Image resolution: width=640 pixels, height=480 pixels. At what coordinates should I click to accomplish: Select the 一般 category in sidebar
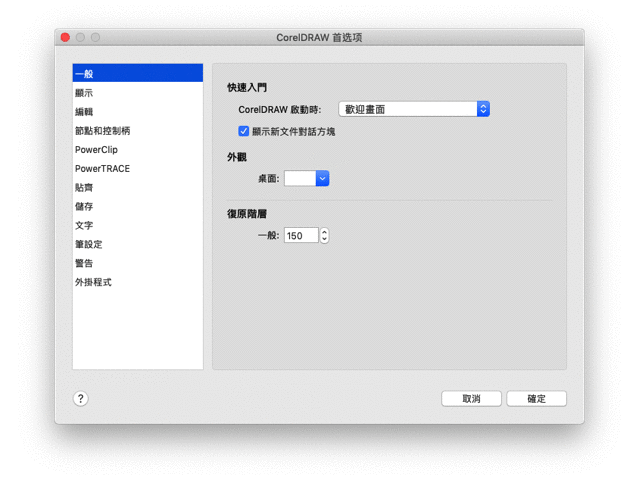[138, 73]
